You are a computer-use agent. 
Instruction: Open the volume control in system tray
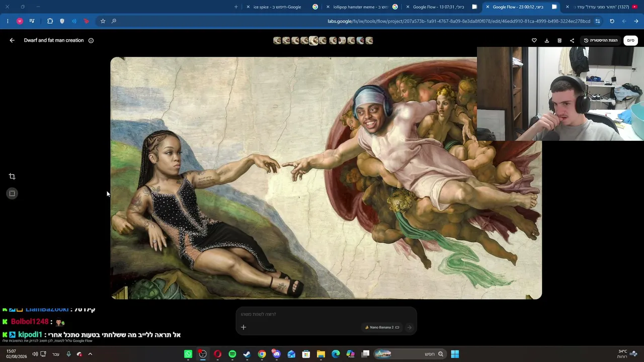pyautogui.click(x=35, y=354)
